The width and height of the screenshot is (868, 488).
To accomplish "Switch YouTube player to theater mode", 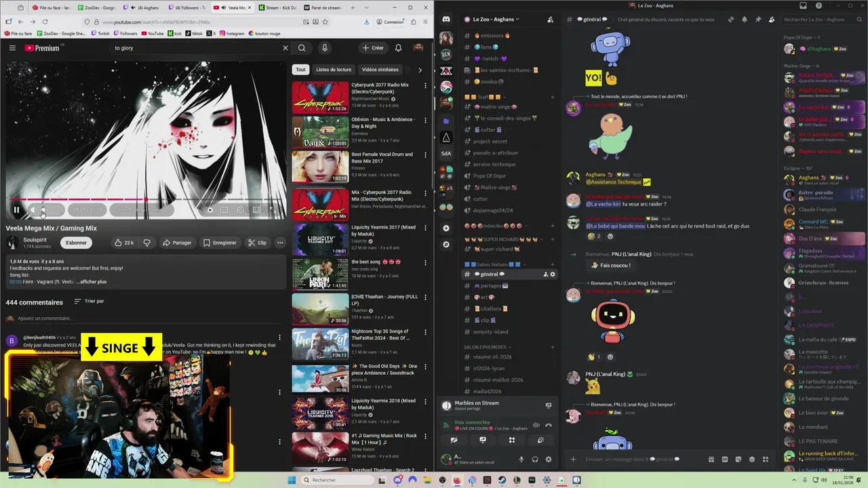I will pyautogui.click(x=256, y=210).
